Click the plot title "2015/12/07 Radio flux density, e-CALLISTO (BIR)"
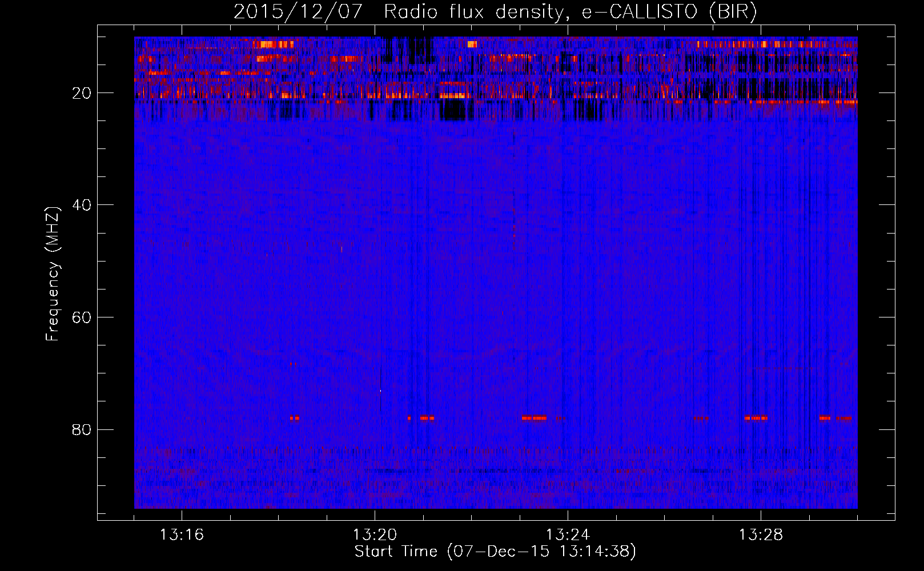 point(495,11)
